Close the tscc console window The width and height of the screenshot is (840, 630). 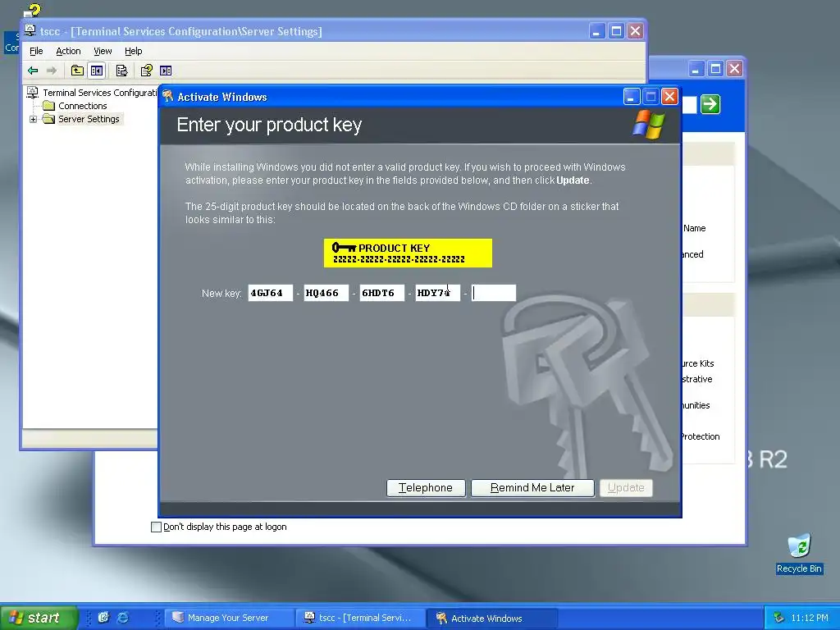point(636,31)
